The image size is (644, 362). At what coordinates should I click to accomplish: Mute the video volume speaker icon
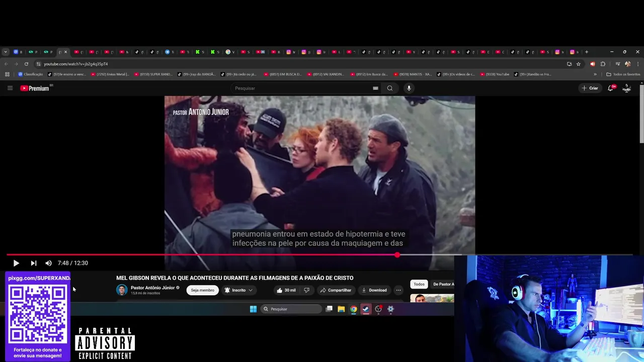pos(48,263)
